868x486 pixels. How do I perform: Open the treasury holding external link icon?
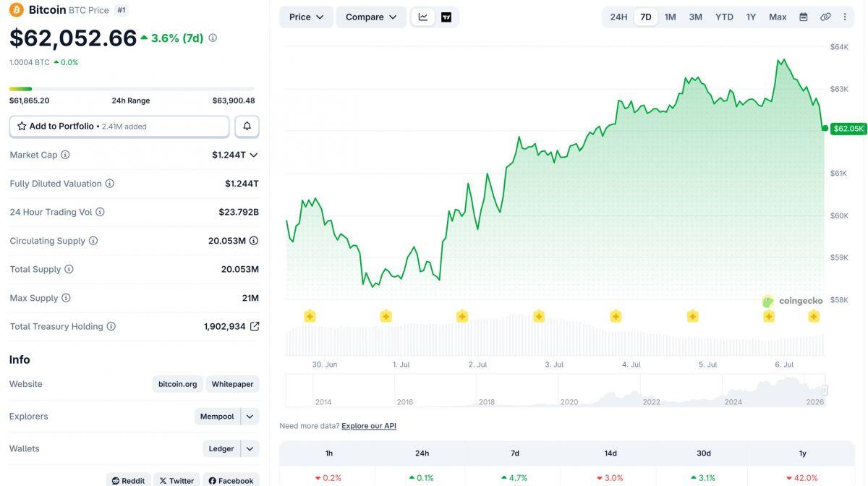[x=255, y=326]
